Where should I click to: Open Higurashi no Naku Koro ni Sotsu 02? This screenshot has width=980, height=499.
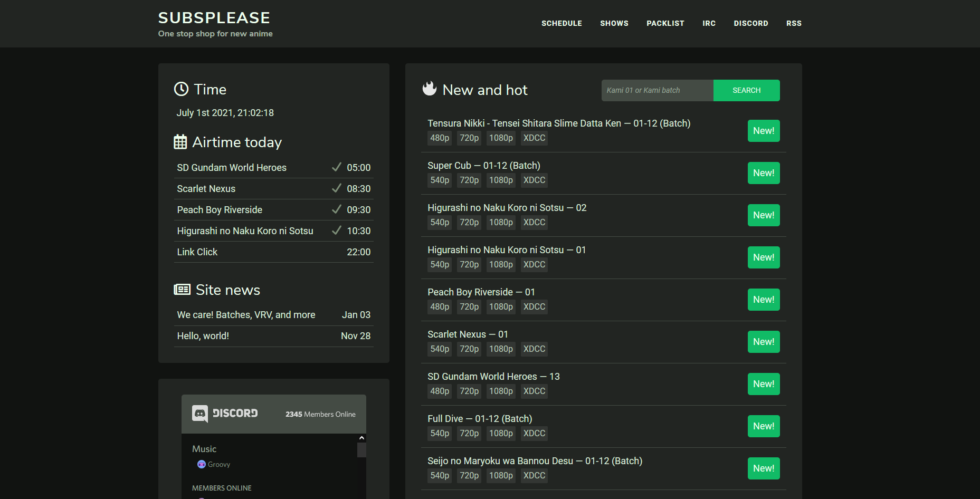click(507, 207)
